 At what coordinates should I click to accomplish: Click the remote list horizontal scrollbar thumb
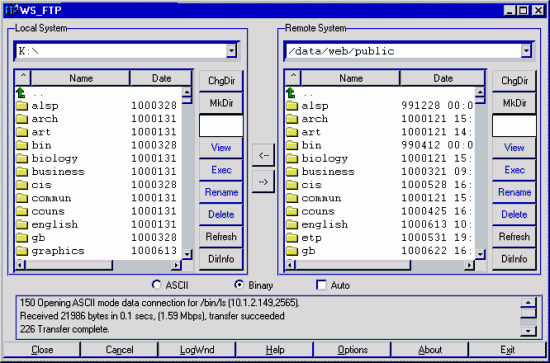tap(353, 265)
